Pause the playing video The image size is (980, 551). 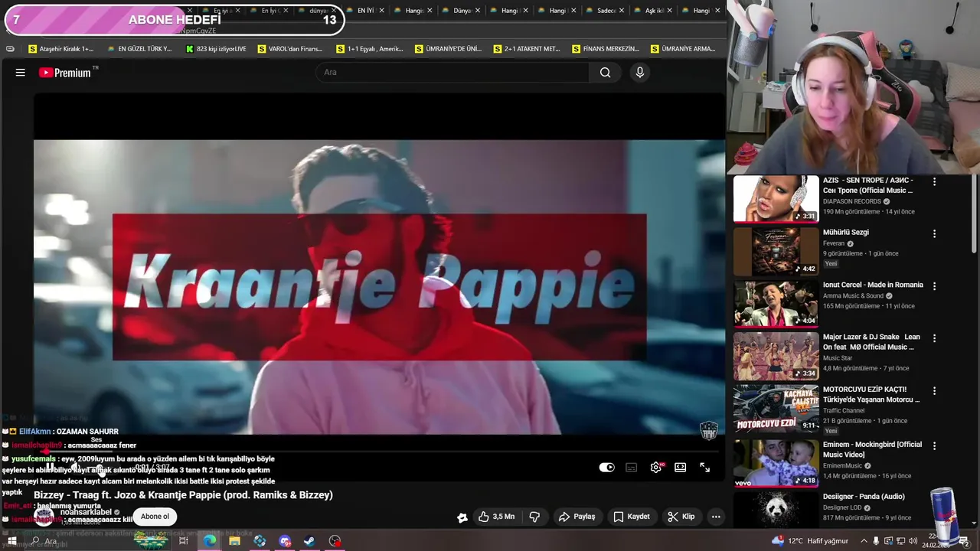[x=50, y=467]
